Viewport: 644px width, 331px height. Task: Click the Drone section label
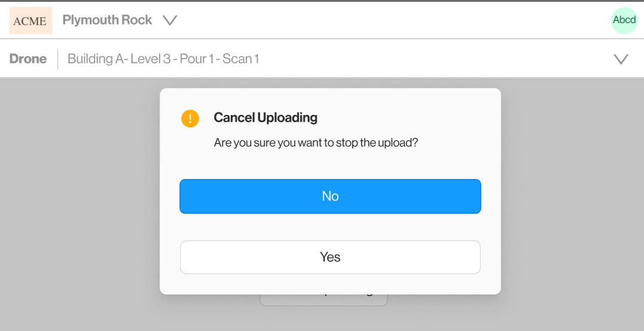(x=28, y=59)
